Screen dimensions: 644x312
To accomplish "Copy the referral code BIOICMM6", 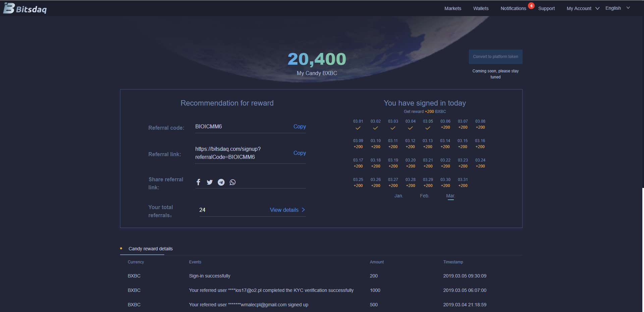I will coord(300,126).
